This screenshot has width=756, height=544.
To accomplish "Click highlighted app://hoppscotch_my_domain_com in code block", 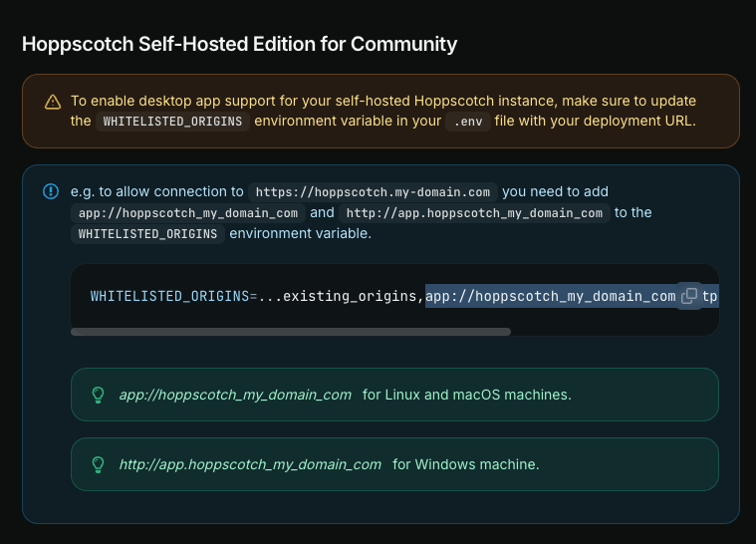I will (x=550, y=296).
